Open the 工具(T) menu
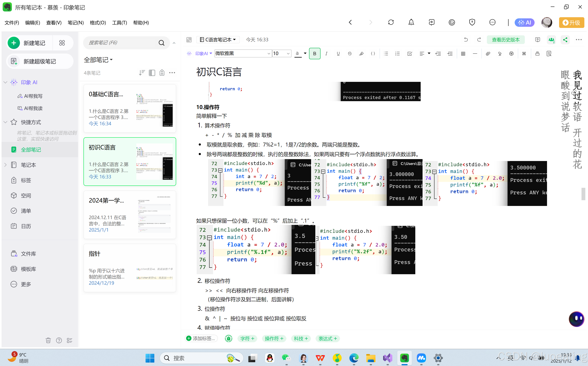Screen dimensions: 588x366 [x=119, y=23]
